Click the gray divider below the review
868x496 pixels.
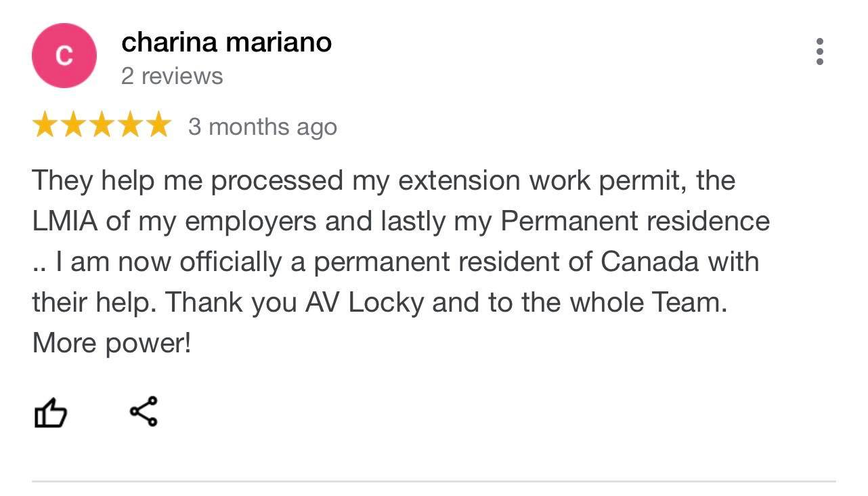434,481
